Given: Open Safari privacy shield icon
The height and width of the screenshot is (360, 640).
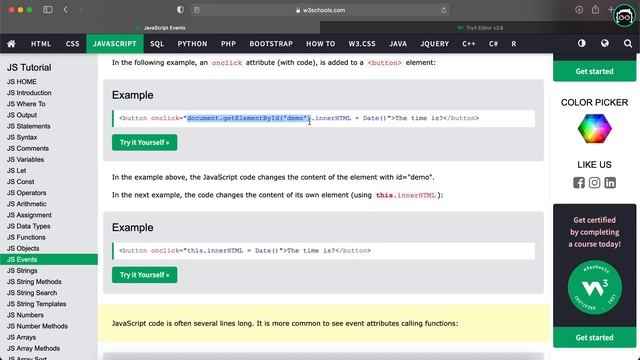Looking at the screenshot, I should pos(180,10).
